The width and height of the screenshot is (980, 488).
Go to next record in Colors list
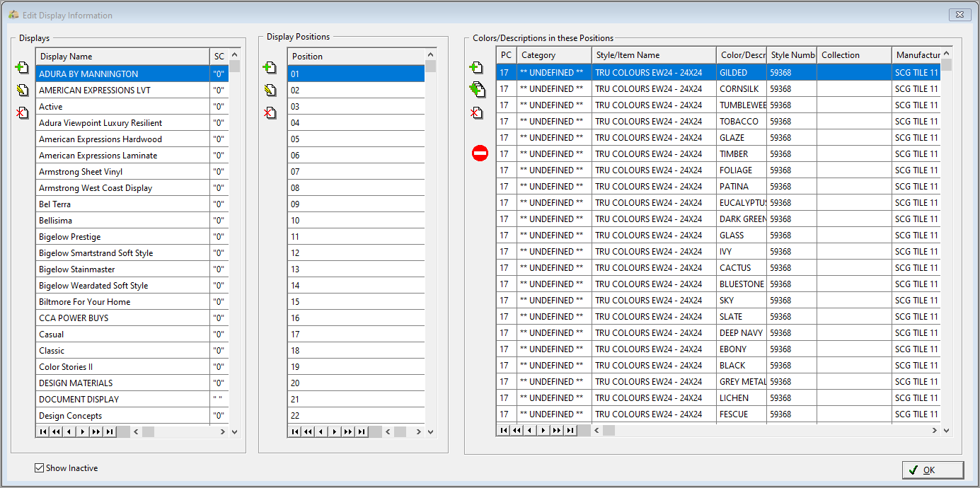coord(543,430)
